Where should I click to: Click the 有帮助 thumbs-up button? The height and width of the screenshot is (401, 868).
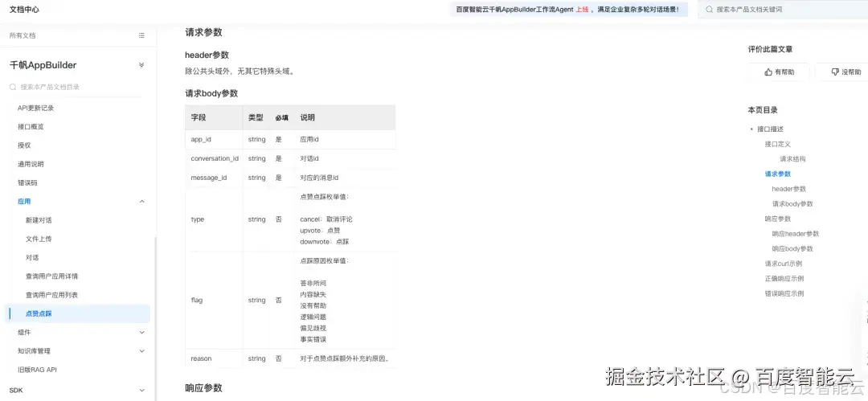coord(778,72)
